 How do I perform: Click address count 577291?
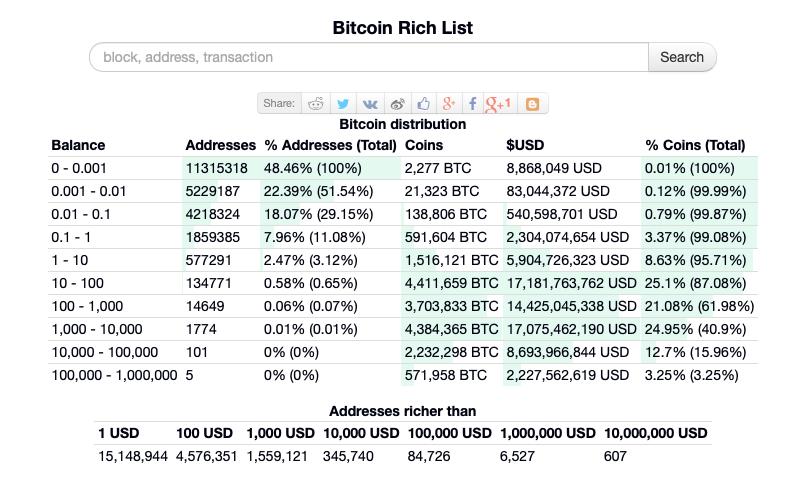click(208, 260)
